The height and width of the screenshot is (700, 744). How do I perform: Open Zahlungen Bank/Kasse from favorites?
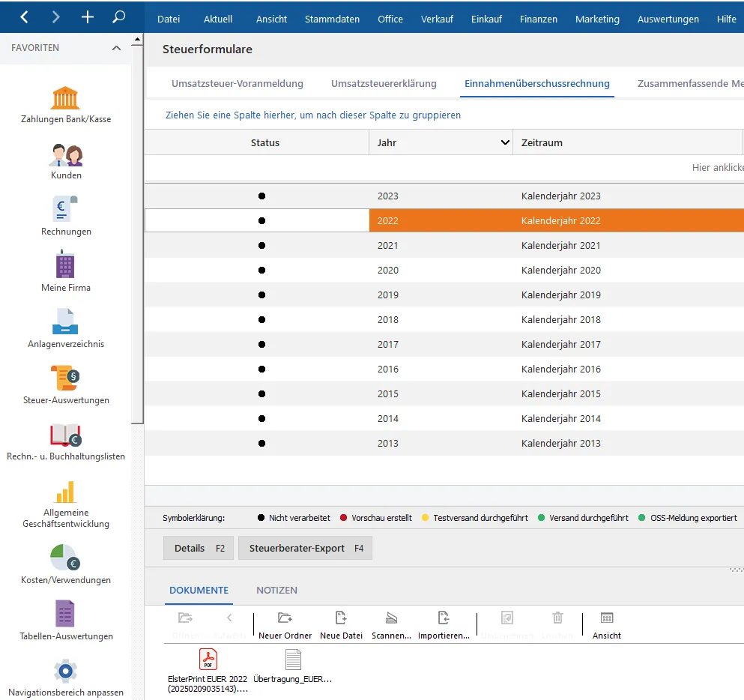click(x=65, y=99)
